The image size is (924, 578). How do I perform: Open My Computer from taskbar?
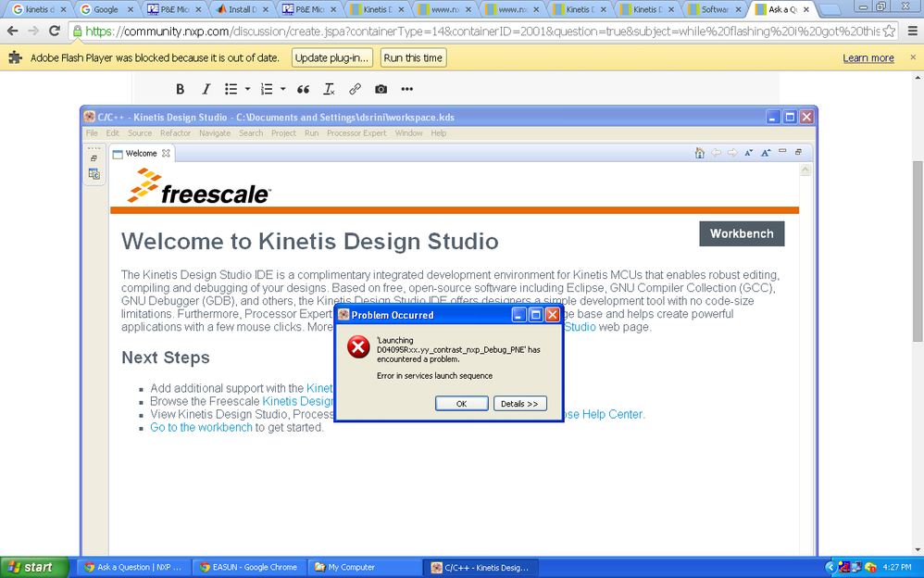point(364,568)
